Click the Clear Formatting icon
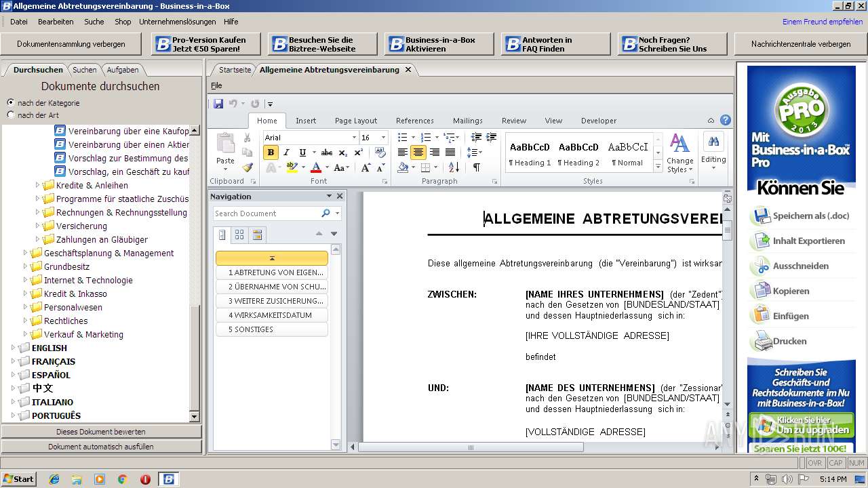Screen dimensions: 868x488 coord(380,152)
